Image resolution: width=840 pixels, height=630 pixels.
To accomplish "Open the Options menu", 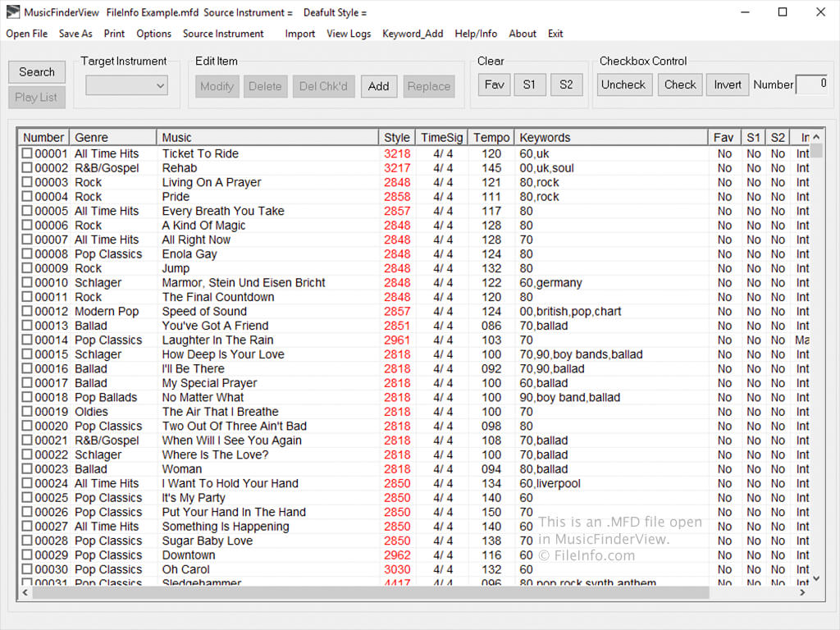I will coord(153,33).
